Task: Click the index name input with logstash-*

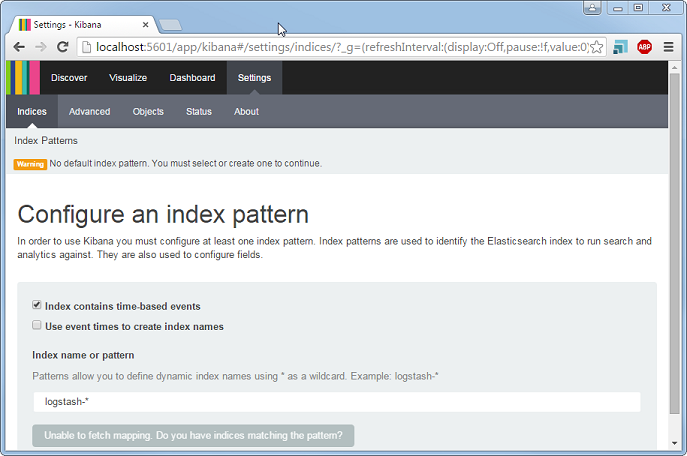Action: pyautogui.click(x=337, y=402)
